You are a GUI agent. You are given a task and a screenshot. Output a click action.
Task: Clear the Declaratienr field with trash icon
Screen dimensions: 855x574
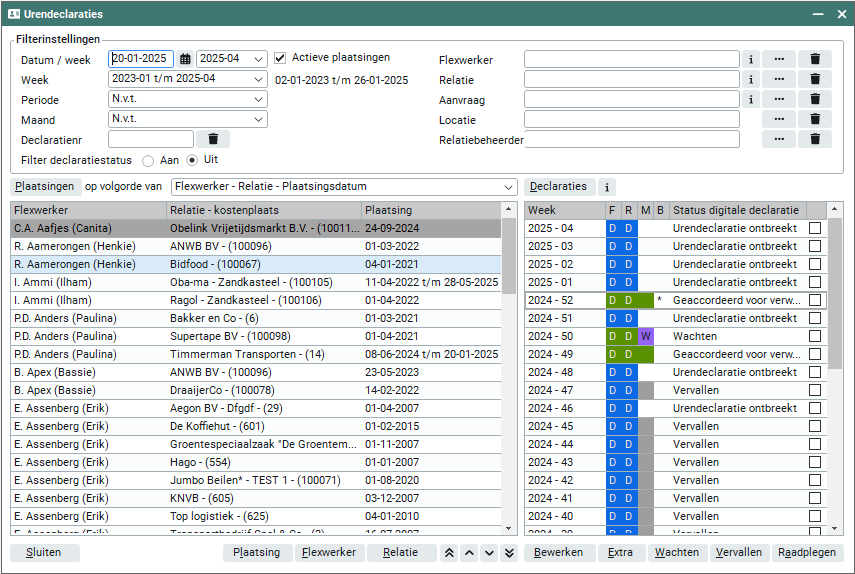tap(213, 139)
